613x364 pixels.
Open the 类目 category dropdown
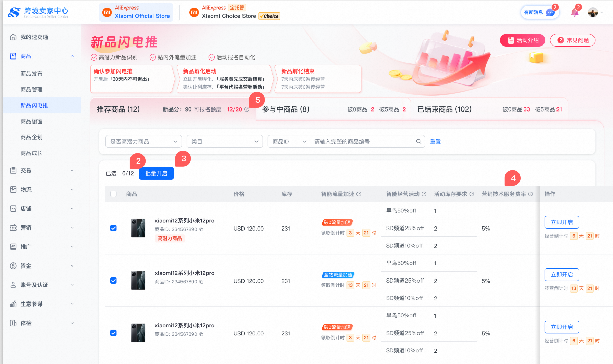pos(224,142)
